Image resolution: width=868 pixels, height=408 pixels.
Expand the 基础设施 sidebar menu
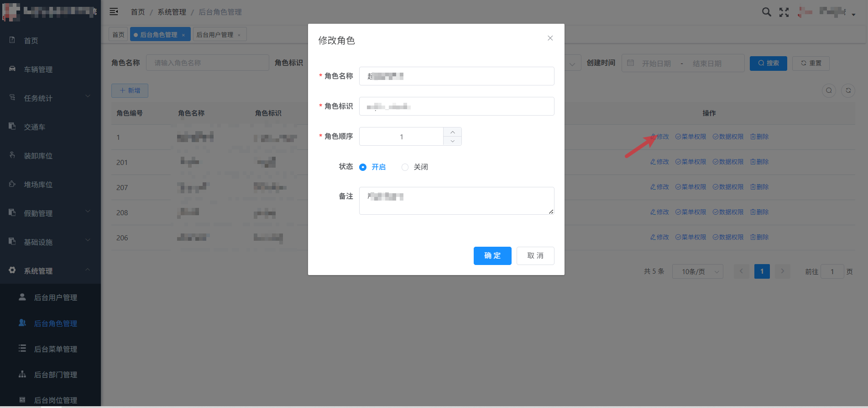point(50,242)
